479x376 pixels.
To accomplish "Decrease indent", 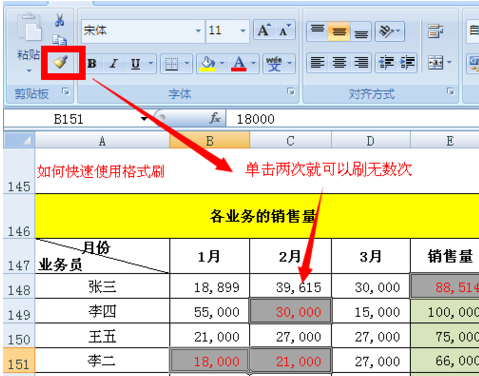I will coord(386,63).
